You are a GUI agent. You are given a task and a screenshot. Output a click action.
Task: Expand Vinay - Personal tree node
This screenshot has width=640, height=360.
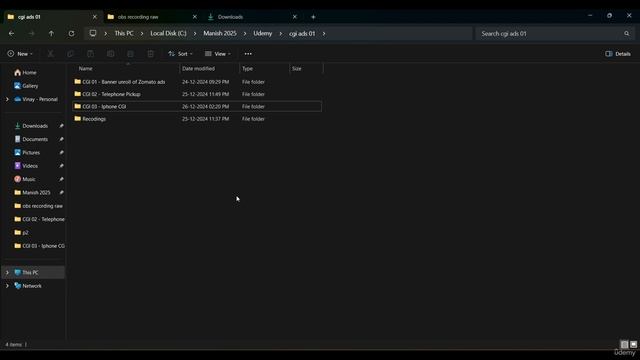tap(7, 100)
